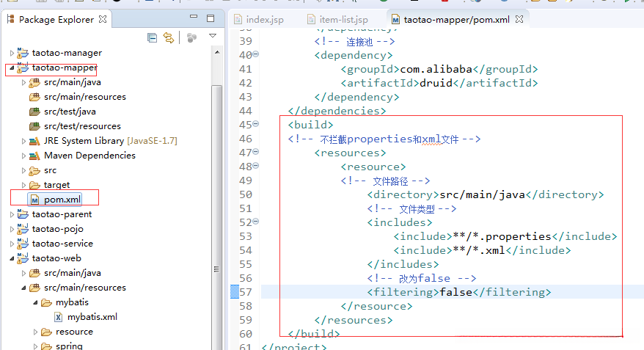
Task: Click the taotao-service project icon
Action: 23,244
